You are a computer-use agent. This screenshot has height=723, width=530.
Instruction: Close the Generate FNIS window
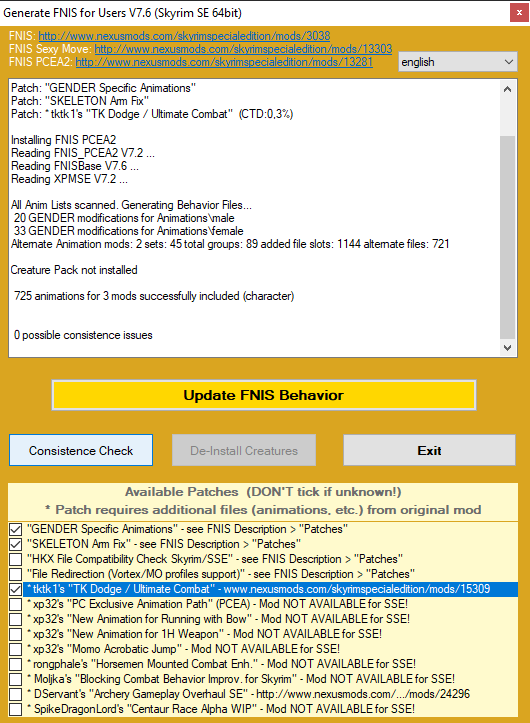coord(519,13)
